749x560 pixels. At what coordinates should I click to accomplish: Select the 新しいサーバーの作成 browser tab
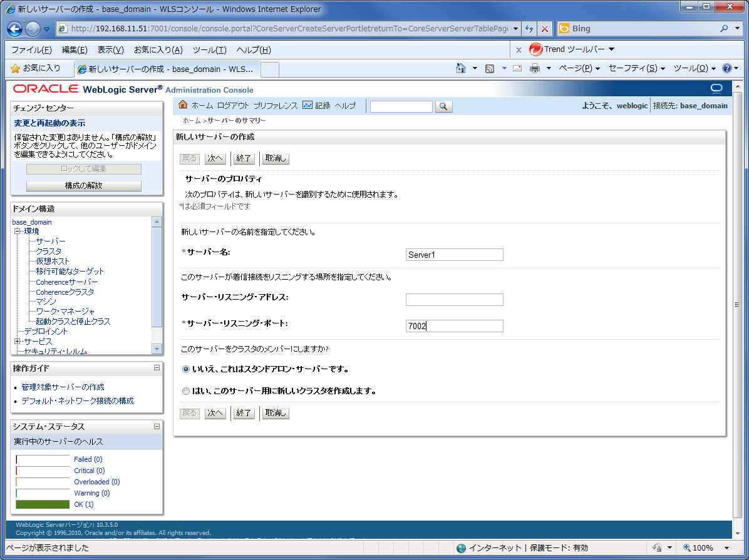[167, 69]
